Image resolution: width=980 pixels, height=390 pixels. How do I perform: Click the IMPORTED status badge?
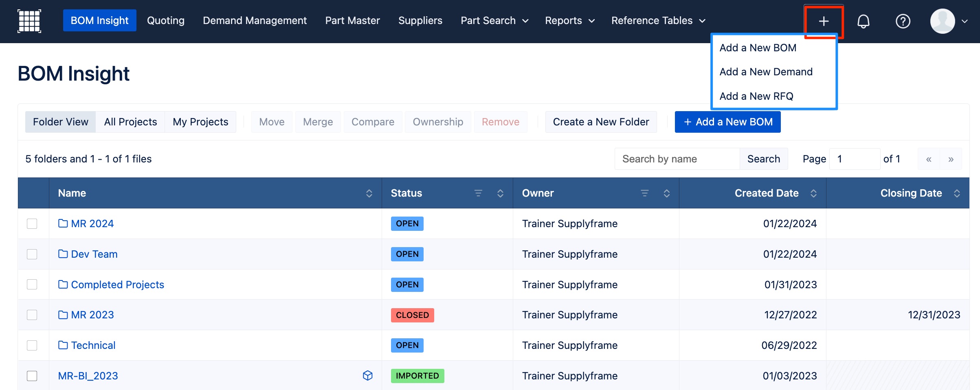(417, 376)
